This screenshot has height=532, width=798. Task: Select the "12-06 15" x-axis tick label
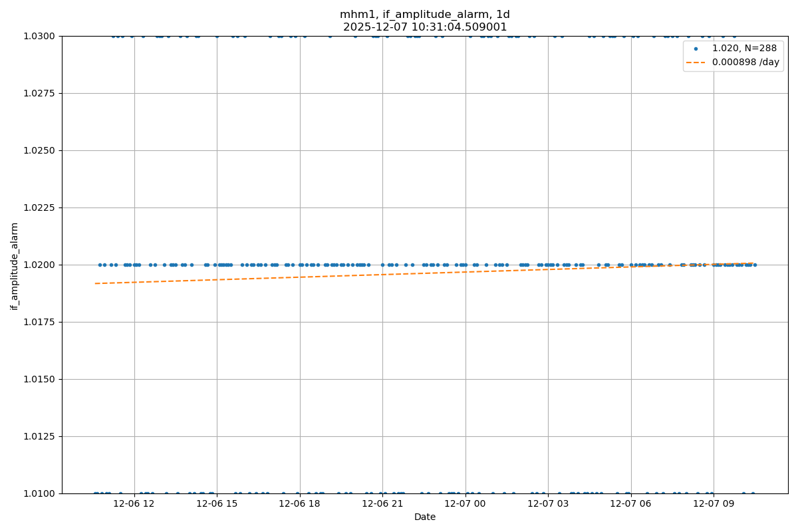pyautogui.click(x=217, y=504)
